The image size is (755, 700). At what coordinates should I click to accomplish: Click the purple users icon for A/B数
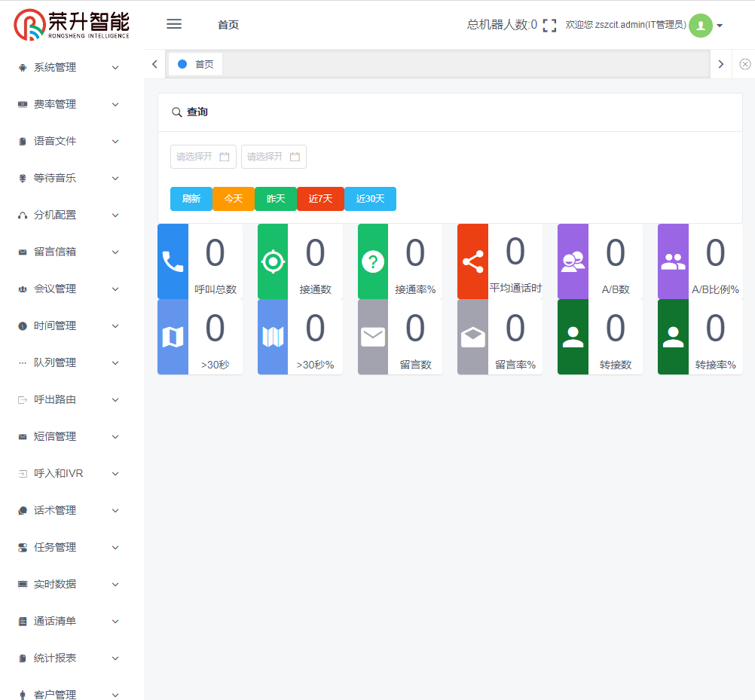coord(573,262)
